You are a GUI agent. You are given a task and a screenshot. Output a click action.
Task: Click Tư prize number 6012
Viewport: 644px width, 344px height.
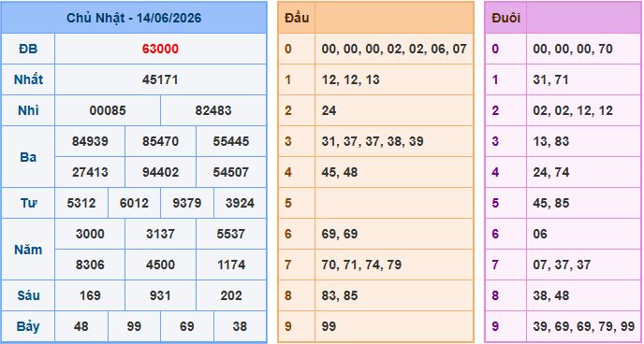pos(134,203)
